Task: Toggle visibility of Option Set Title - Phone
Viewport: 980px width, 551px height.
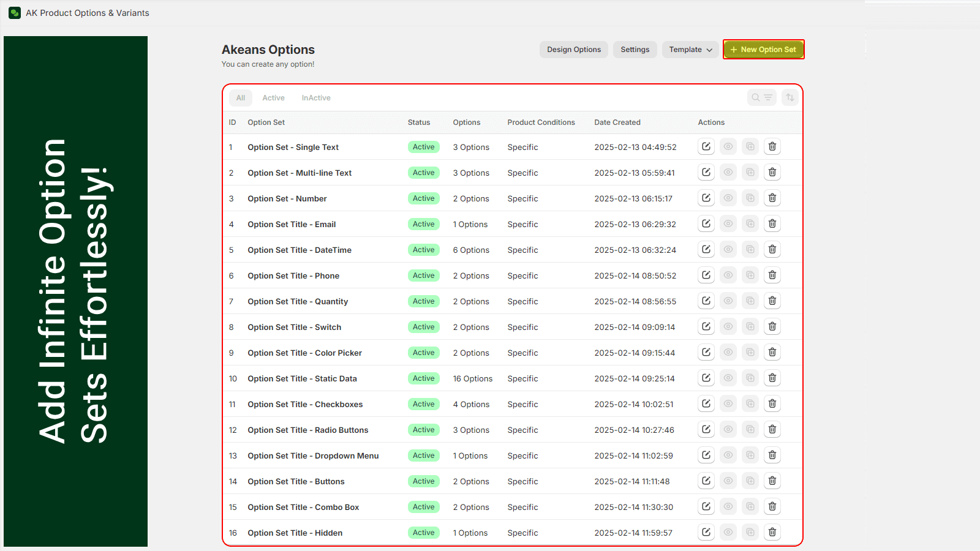Action: (x=728, y=275)
